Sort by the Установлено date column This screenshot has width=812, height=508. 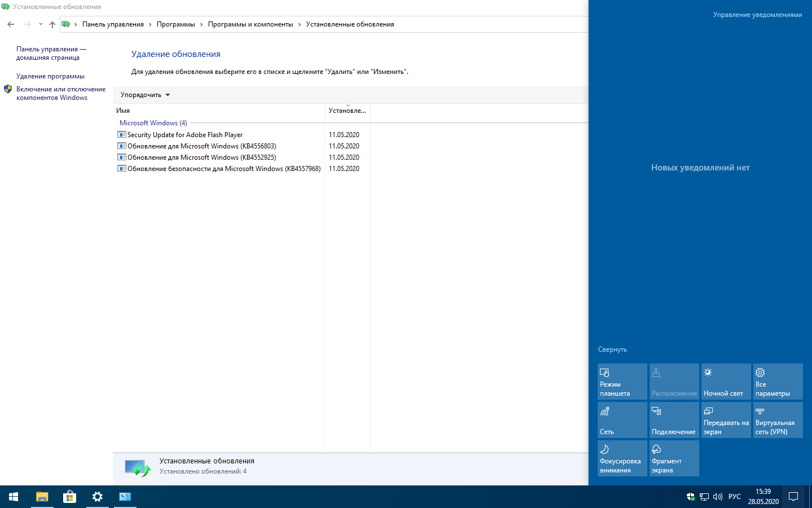click(x=347, y=111)
